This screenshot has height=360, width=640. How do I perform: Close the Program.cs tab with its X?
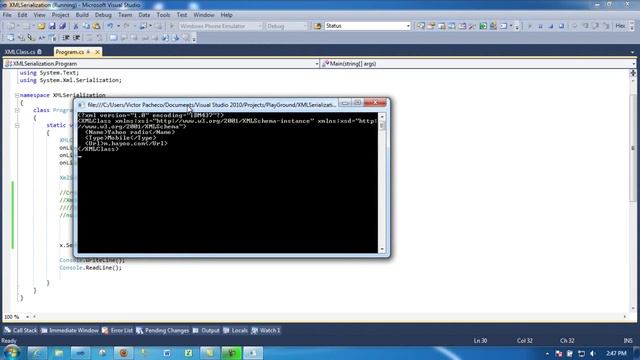98,52
